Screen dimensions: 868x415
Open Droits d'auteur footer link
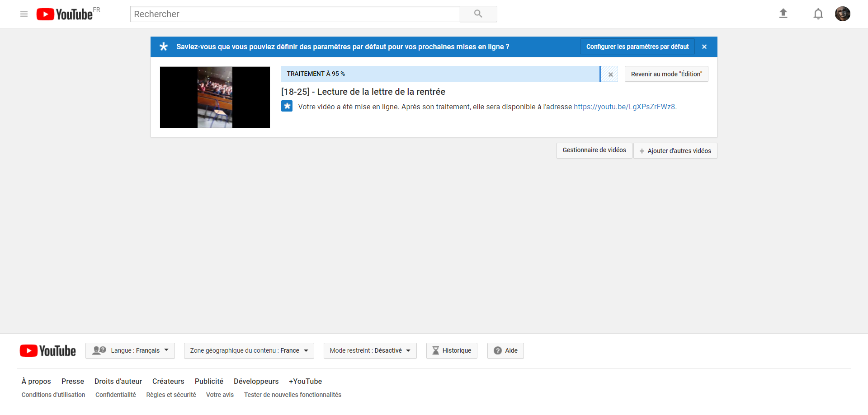point(118,382)
